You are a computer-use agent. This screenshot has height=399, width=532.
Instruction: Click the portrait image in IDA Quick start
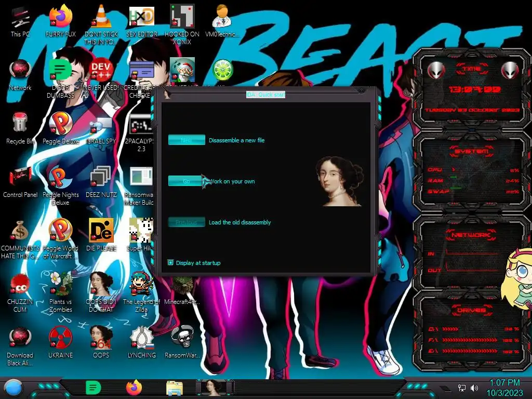(x=340, y=181)
